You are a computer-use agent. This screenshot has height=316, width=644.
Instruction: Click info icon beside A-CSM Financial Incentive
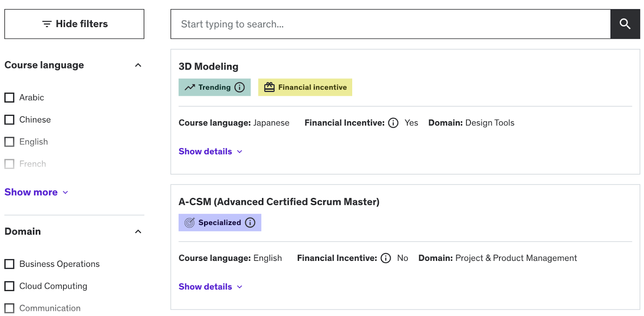(x=386, y=258)
